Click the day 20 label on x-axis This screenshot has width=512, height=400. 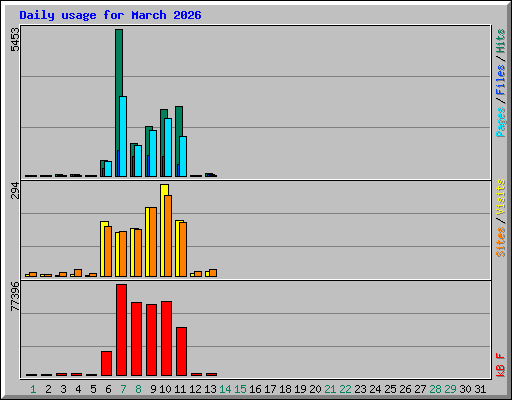tap(315, 389)
